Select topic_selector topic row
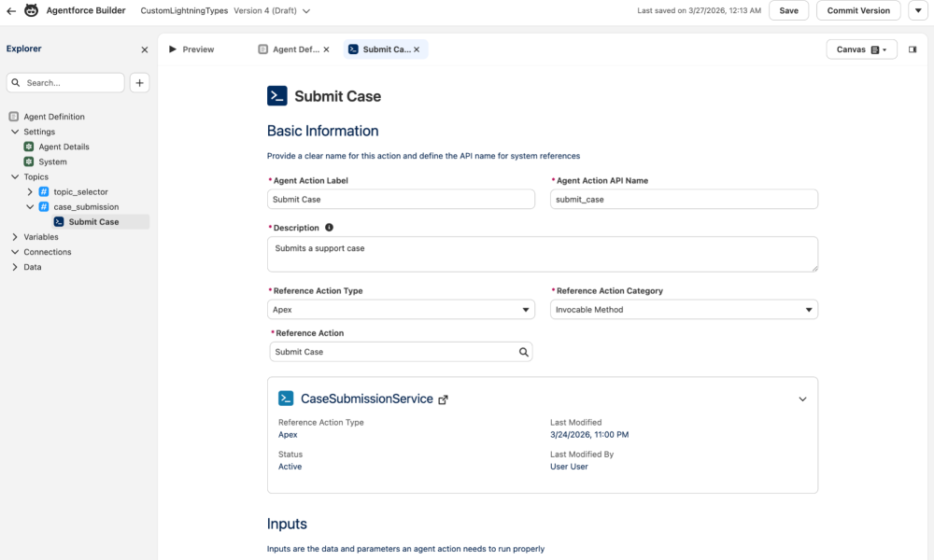The width and height of the screenshot is (934, 560). tap(80, 191)
